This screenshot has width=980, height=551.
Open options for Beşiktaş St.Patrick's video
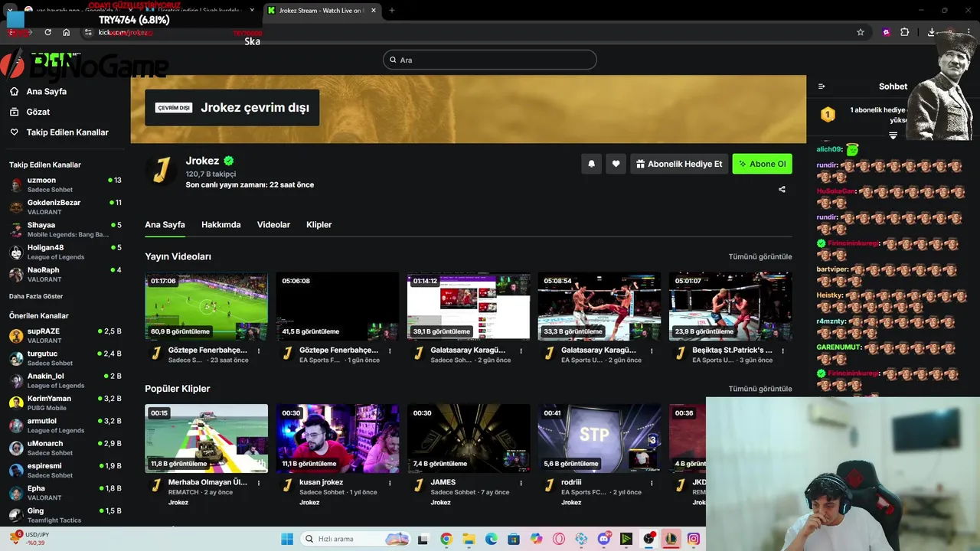[x=782, y=350]
